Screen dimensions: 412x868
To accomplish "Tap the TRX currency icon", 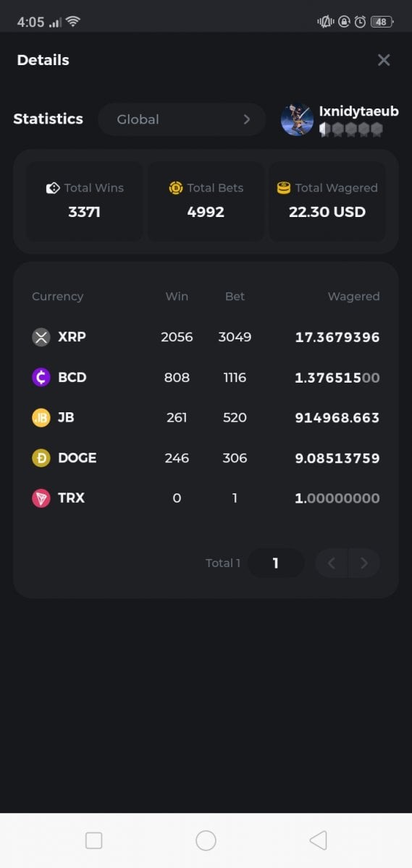I will pyautogui.click(x=41, y=498).
